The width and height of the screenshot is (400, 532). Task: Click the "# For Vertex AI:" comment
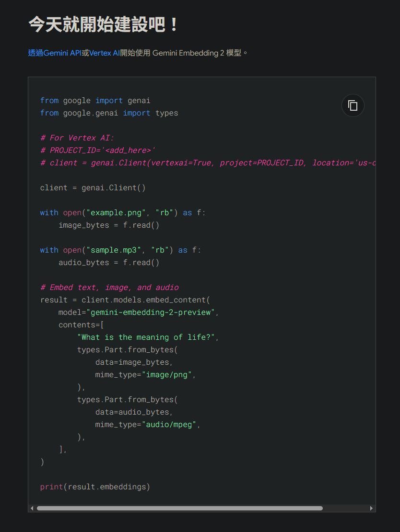(x=77, y=138)
